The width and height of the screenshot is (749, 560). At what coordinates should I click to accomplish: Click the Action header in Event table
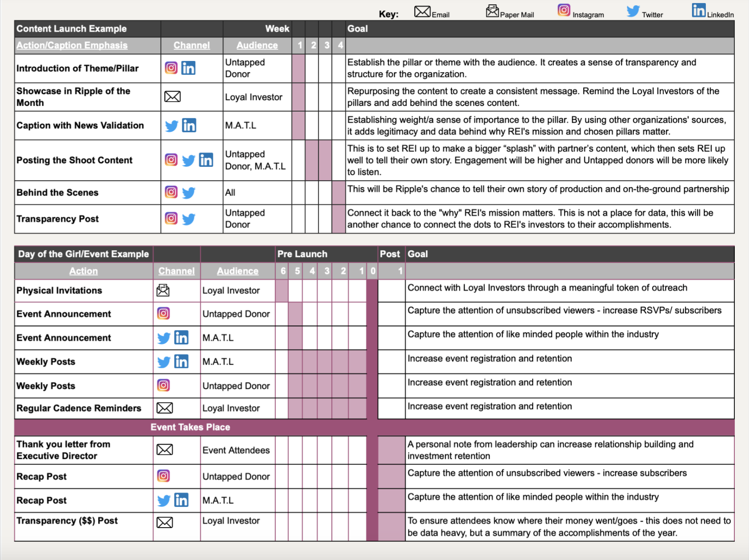pyautogui.click(x=83, y=271)
